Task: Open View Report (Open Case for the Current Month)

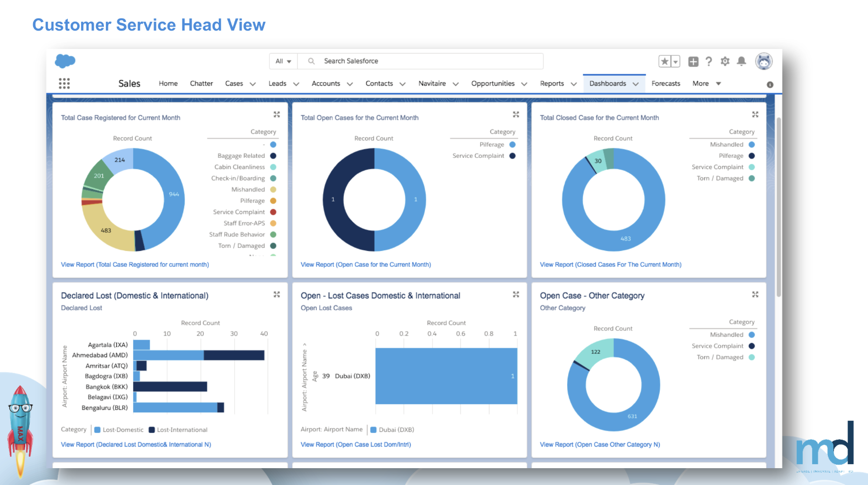Action: 366,265
